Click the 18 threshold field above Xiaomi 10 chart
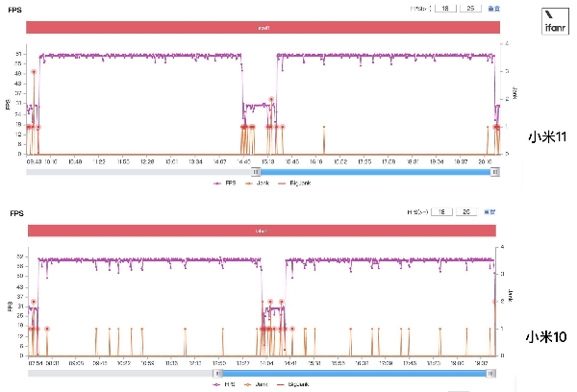Image resolution: width=577 pixels, height=392 pixels. (x=442, y=211)
